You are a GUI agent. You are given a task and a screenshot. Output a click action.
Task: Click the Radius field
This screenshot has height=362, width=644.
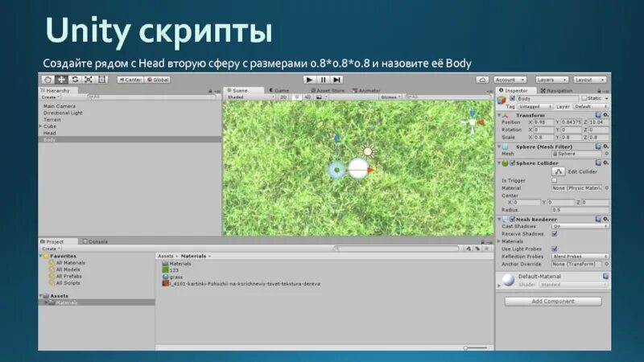[x=580, y=210]
